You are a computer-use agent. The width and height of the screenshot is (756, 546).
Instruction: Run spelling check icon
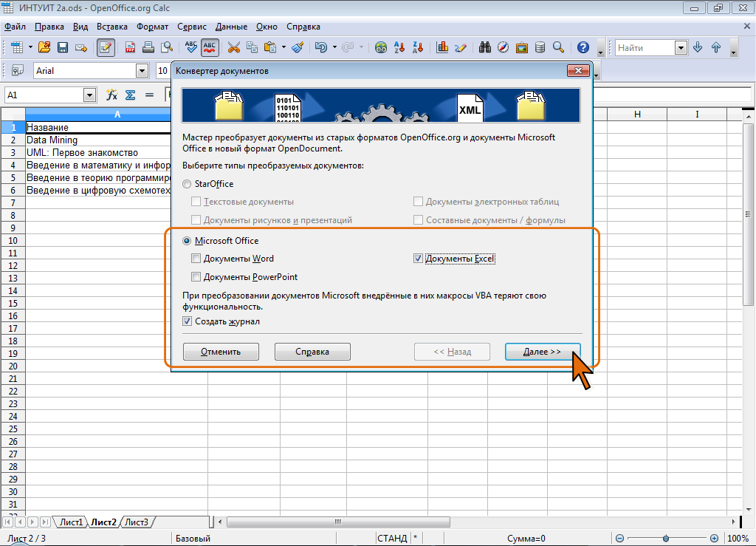(191, 47)
